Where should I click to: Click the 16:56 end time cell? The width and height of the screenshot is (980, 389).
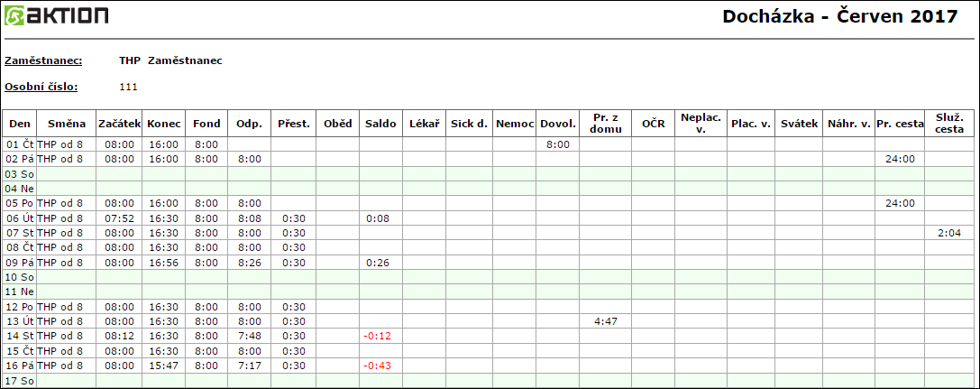tap(163, 262)
